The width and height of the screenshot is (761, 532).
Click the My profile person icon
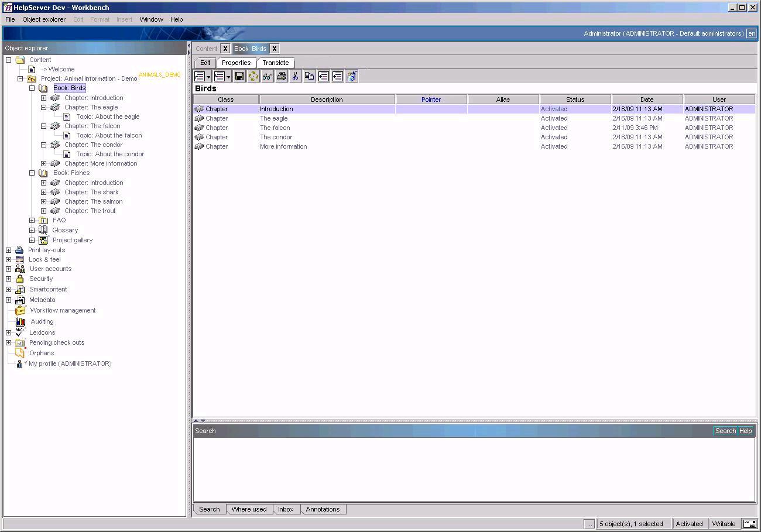pyautogui.click(x=20, y=363)
